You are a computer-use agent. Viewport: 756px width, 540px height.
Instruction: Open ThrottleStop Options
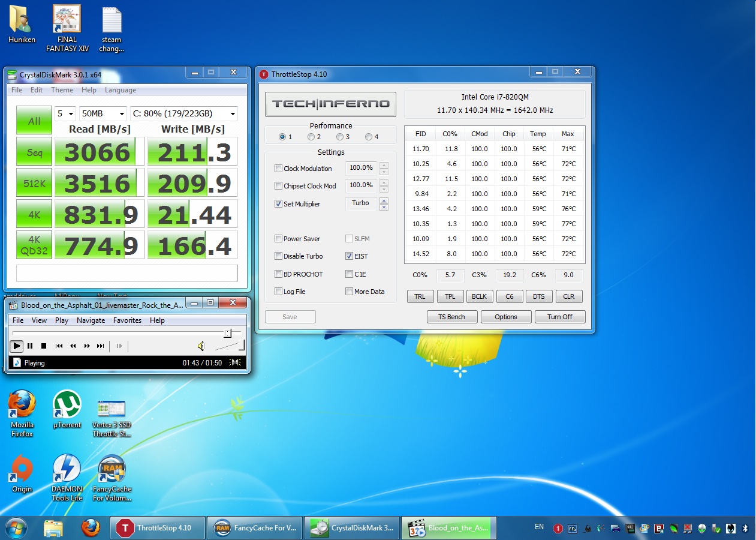506,317
